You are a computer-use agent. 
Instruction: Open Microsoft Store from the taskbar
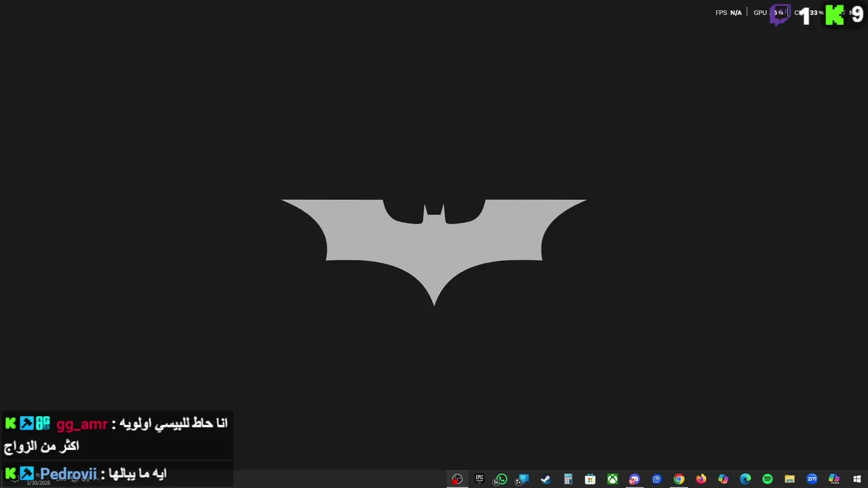click(590, 479)
